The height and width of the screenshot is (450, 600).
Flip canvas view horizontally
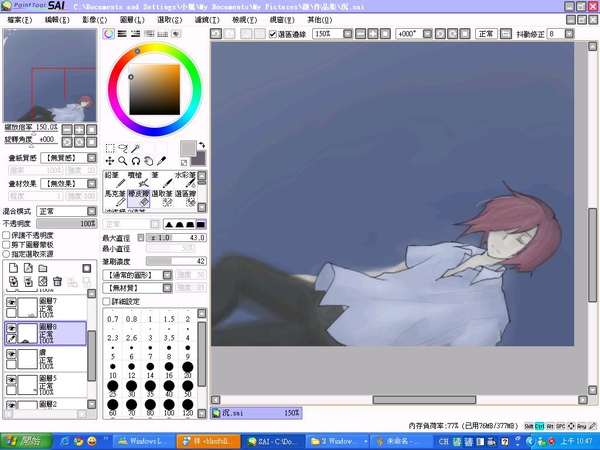pos(505,34)
